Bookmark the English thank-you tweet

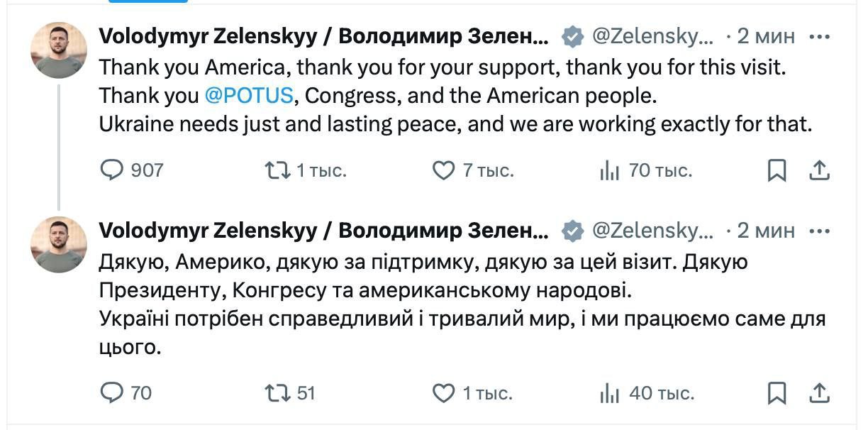(x=777, y=170)
